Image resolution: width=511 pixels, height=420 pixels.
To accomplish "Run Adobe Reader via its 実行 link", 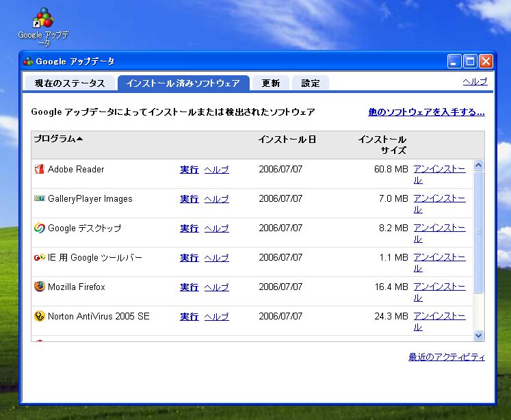I will coord(189,170).
